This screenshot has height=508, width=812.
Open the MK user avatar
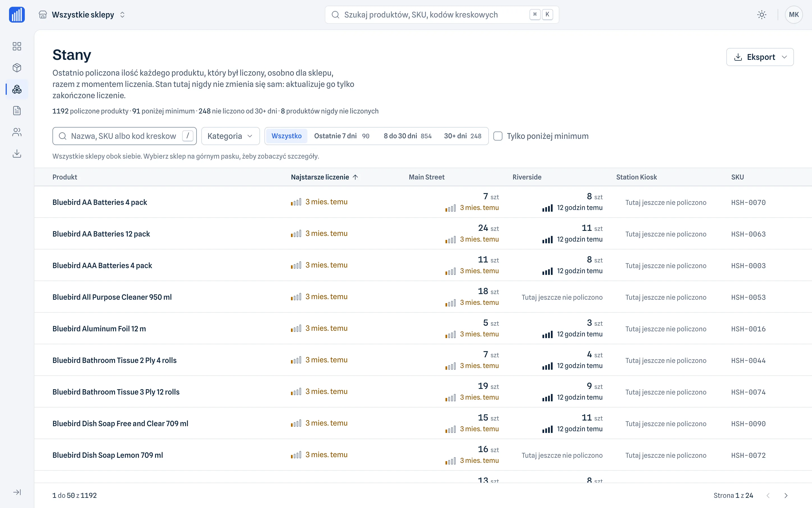794,14
